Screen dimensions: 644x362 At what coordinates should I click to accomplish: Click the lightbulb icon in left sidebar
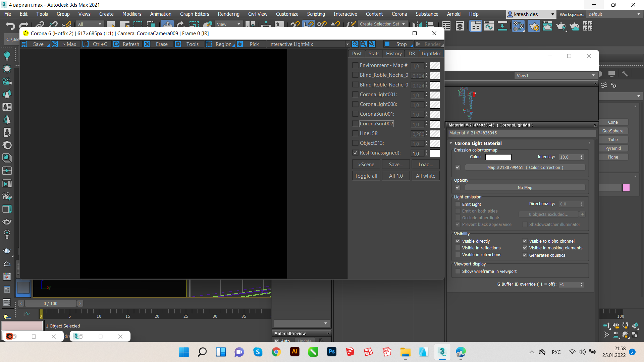tap(7, 56)
